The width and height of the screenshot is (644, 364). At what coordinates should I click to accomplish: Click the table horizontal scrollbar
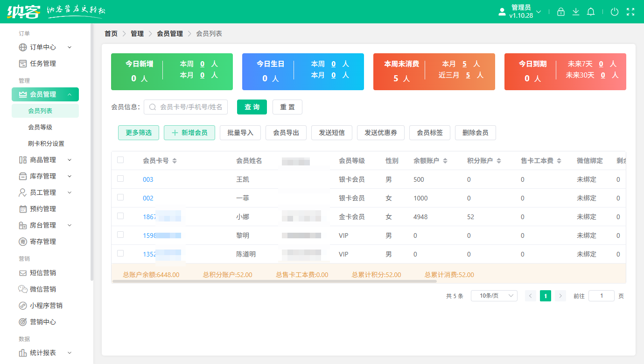[x=274, y=281]
